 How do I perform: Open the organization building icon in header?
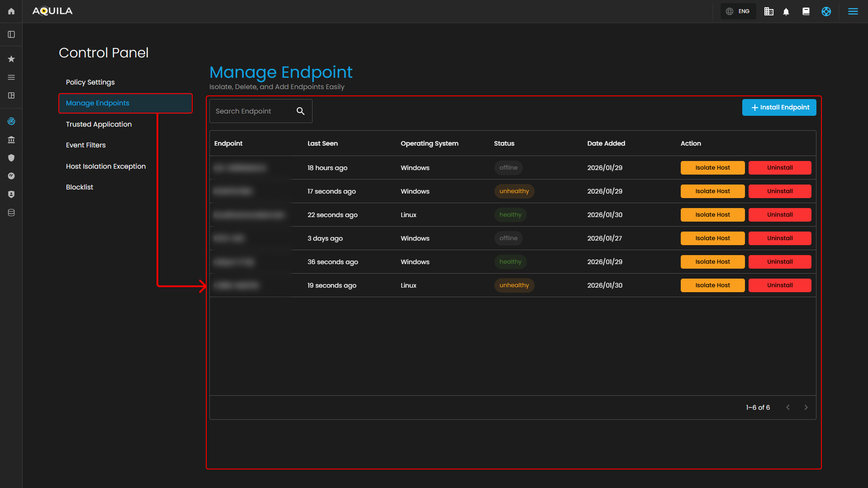click(768, 11)
